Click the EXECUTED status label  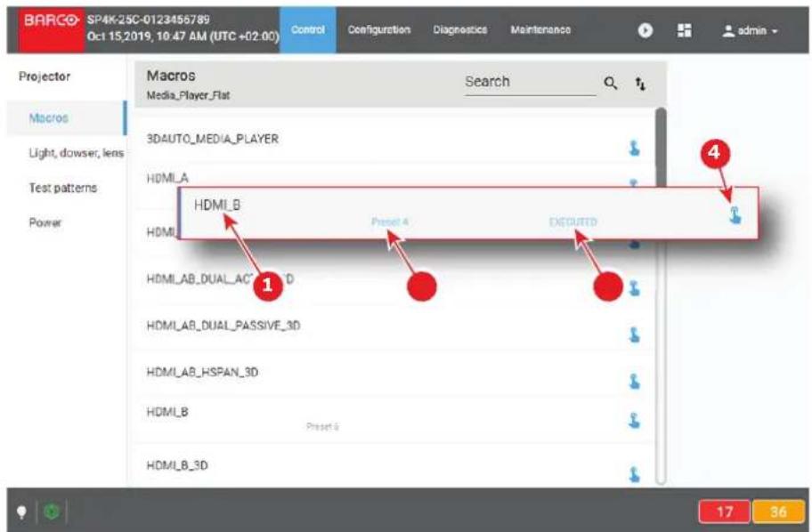pyautogui.click(x=572, y=222)
